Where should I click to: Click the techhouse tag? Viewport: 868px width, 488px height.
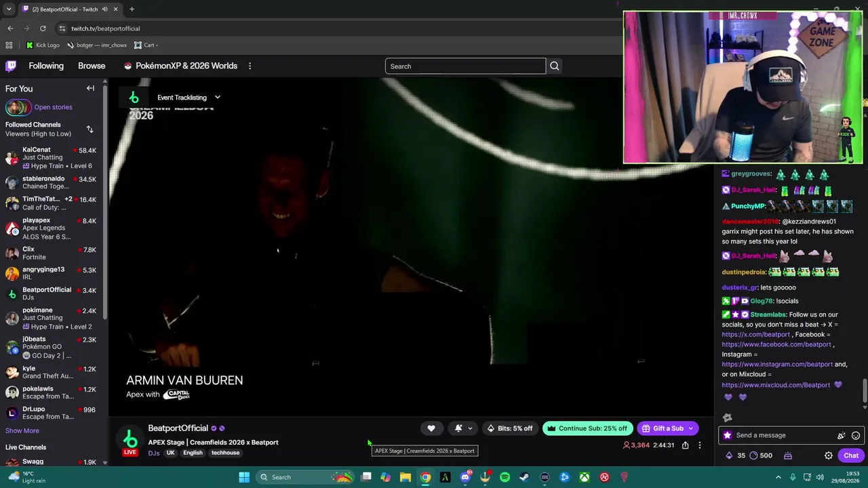coord(225,453)
